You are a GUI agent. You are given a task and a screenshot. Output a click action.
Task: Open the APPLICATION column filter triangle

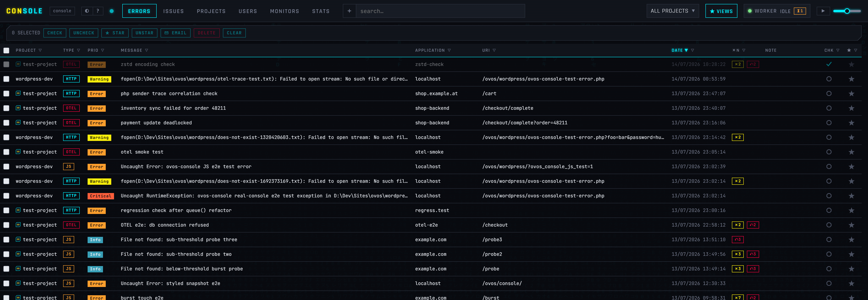pyautogui.click(x=449, y=50)
